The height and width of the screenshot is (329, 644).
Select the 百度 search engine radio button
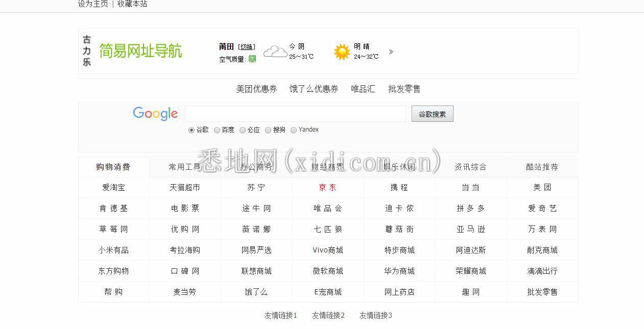pos(217,130)
